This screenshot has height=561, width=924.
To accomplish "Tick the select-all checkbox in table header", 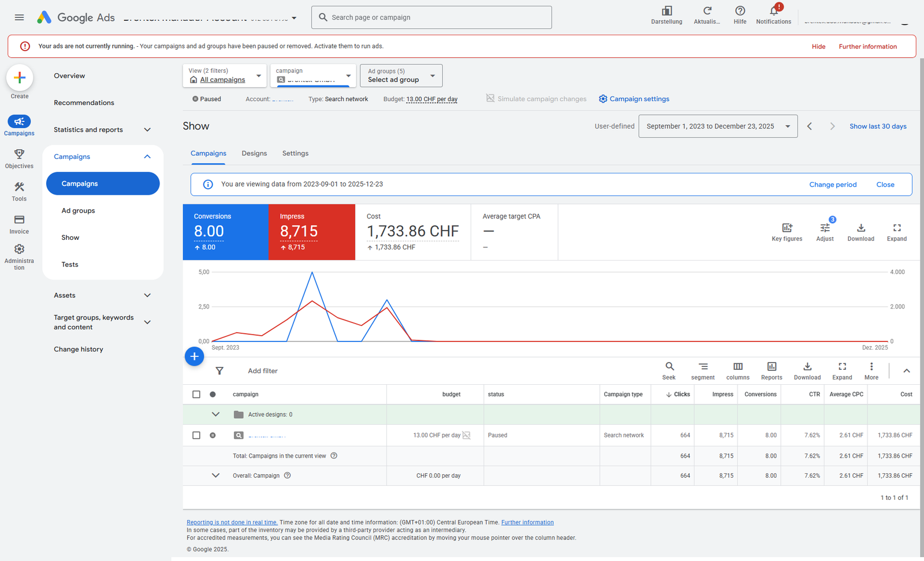I will [x=196, y=395].
